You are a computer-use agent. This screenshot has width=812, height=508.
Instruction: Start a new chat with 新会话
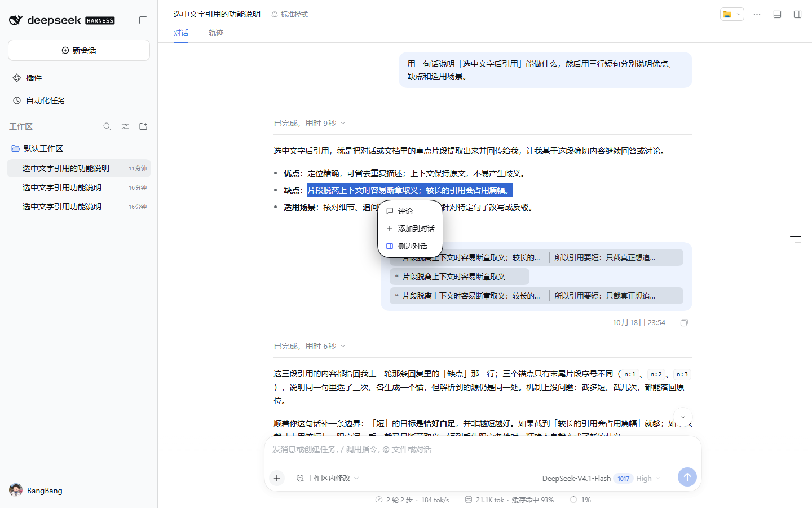click(x=79, y=50)
